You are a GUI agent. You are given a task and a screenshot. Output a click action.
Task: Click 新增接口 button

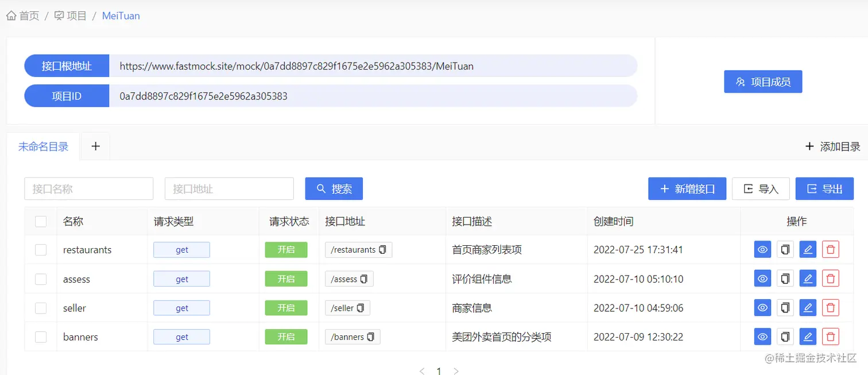point(687,188)
